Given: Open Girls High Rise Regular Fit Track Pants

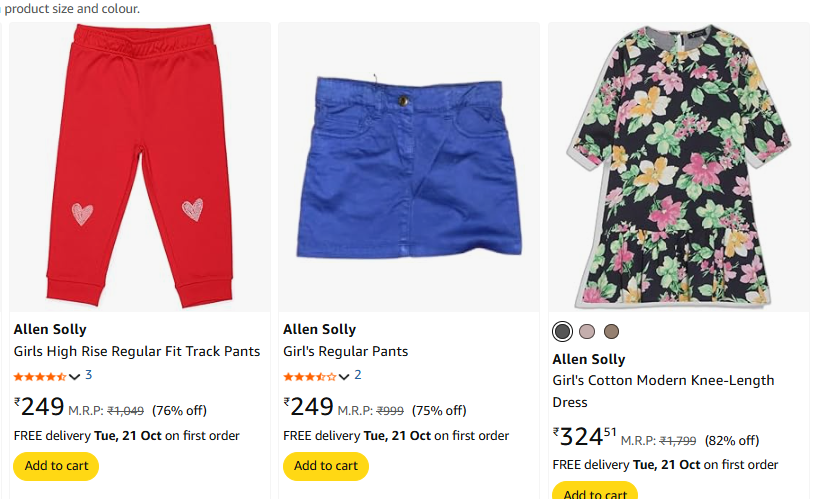Looking at the screenshot, I should coord(137,351).
